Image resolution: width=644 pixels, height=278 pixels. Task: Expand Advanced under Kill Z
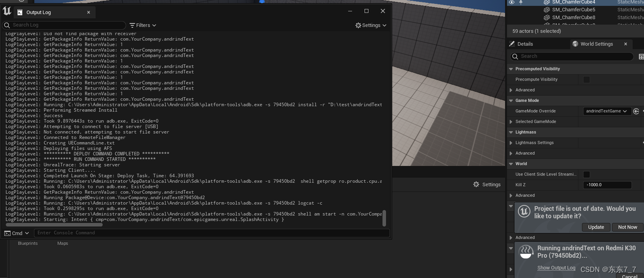pos(511,195)
